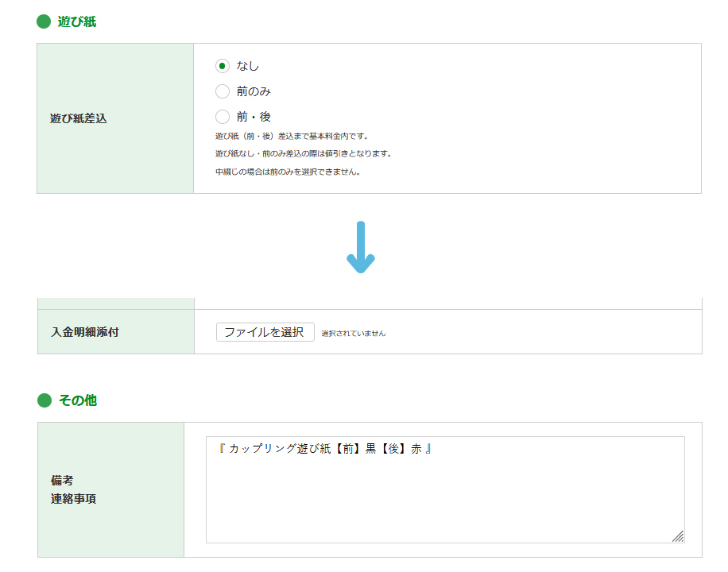The height and width of the screenshot is (572, 728).
Task: Click the note mentioning 値引き discount
Action: [303, 153]
